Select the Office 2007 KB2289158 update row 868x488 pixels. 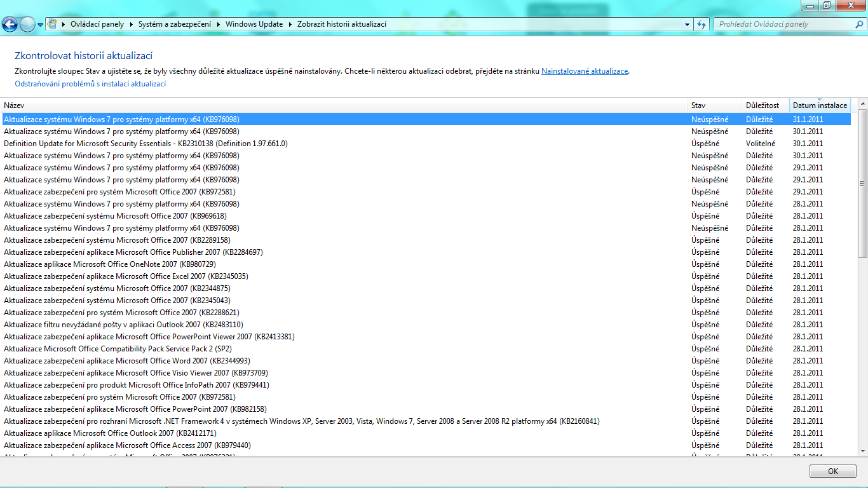[426, 240]
